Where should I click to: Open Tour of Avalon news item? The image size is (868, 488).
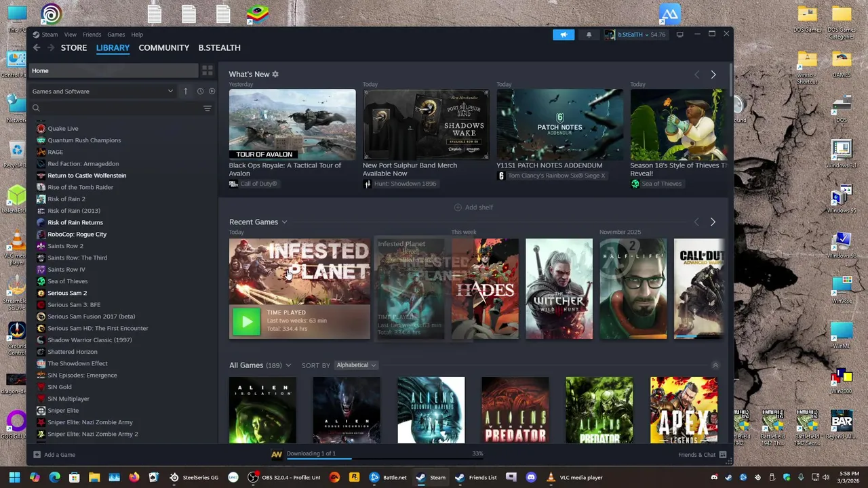292,125
